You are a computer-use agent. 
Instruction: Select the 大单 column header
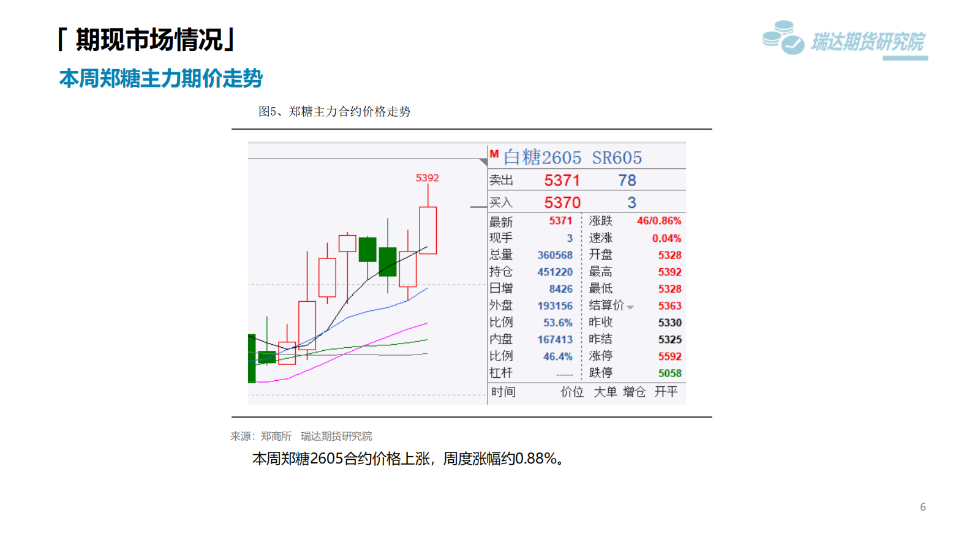pos(605,392)
